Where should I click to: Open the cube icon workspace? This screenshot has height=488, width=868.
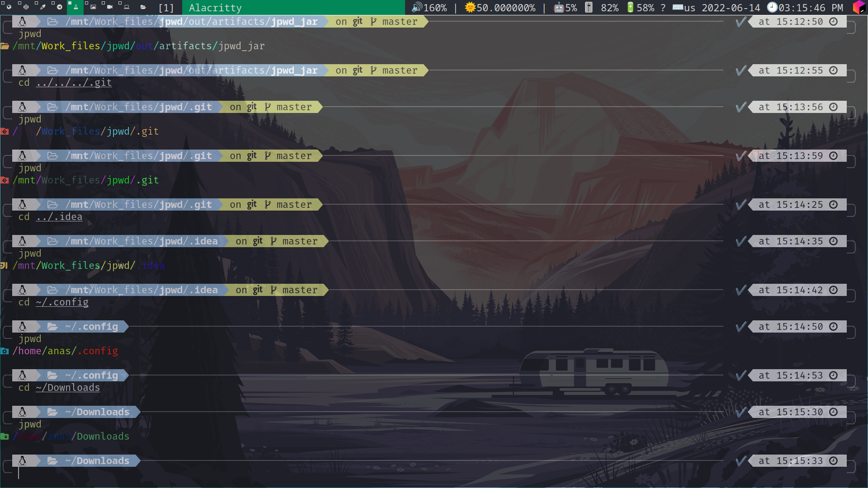point(26,7)
